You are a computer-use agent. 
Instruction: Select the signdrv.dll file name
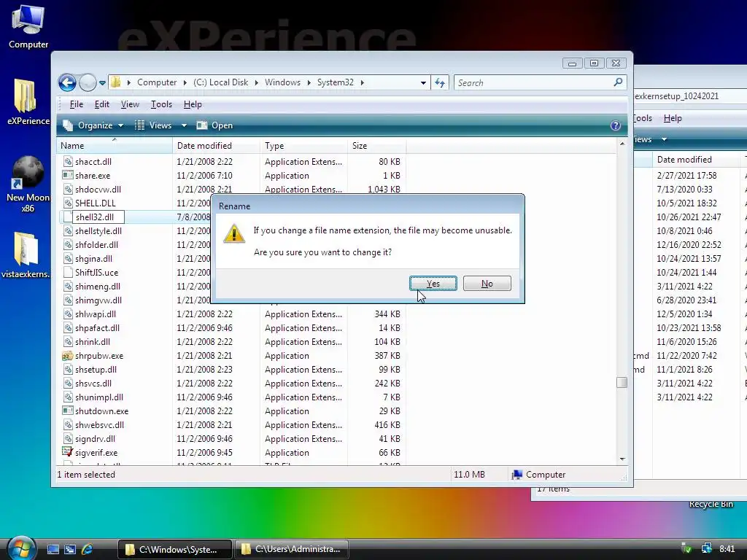(x=96, y=438)
